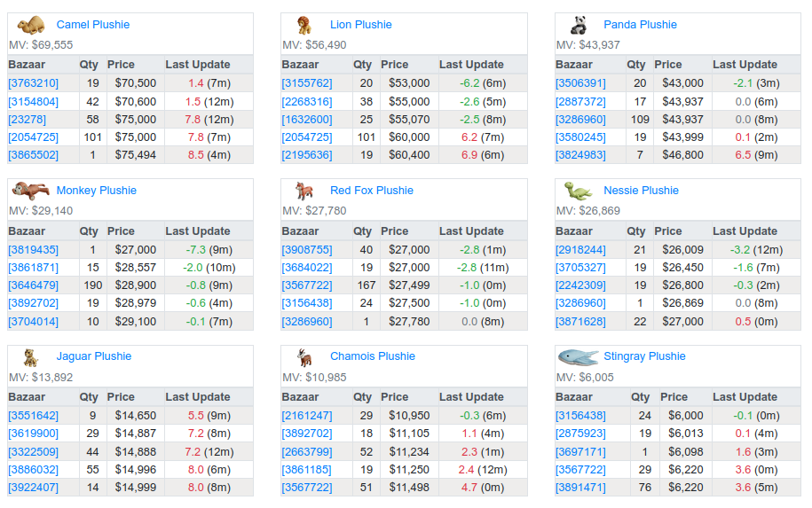This screenshot has width=812, height=508.
Task: Click the Red Fox plushie icon
Action: pos(304,191)
